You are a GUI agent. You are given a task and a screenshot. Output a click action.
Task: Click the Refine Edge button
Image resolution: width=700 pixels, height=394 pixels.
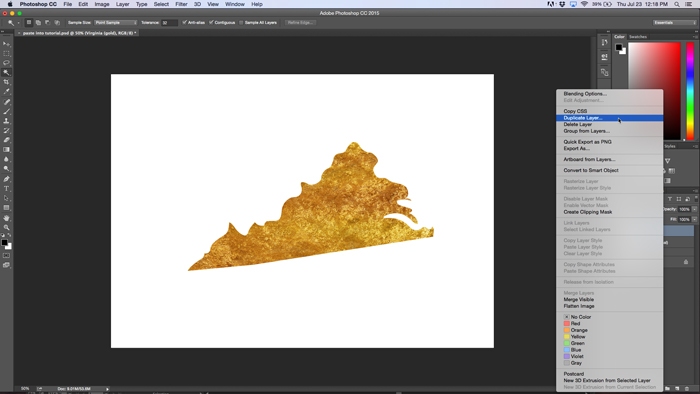300,22
